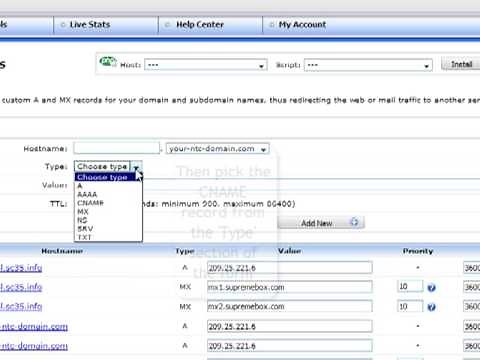Expand the Host dropdown
The image size is (480, 360).
(x=206, y=65)
